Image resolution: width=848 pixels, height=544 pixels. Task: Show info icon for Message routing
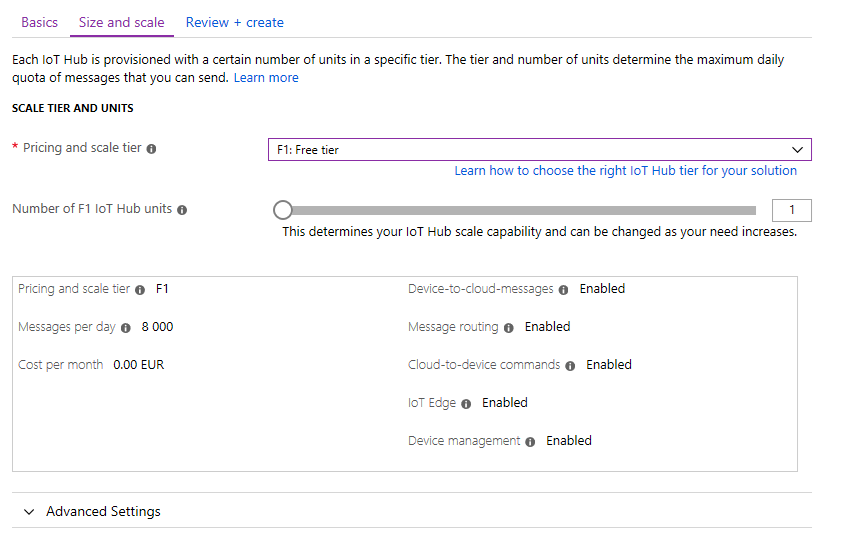click(509, 328)
